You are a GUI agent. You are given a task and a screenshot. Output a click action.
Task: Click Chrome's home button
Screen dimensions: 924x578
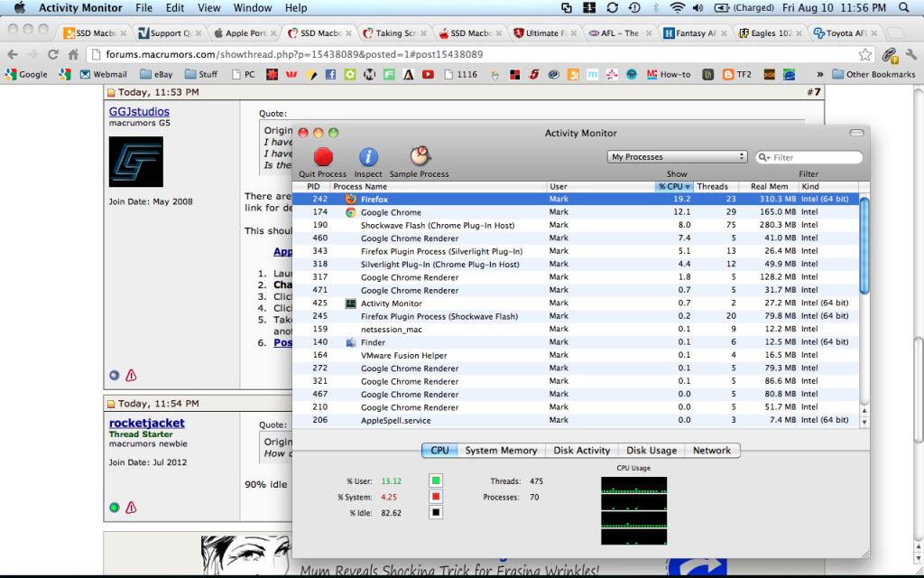(x=73, y=54)
